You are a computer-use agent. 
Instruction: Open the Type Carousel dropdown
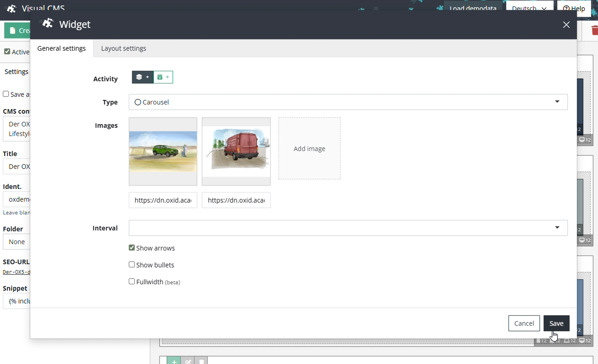(x=348, y=102)
